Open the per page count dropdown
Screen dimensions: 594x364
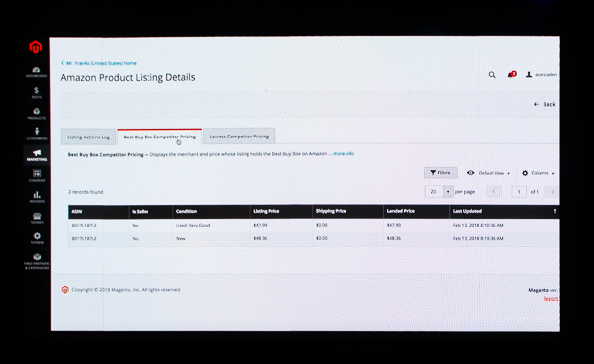(x=439, y=192)
